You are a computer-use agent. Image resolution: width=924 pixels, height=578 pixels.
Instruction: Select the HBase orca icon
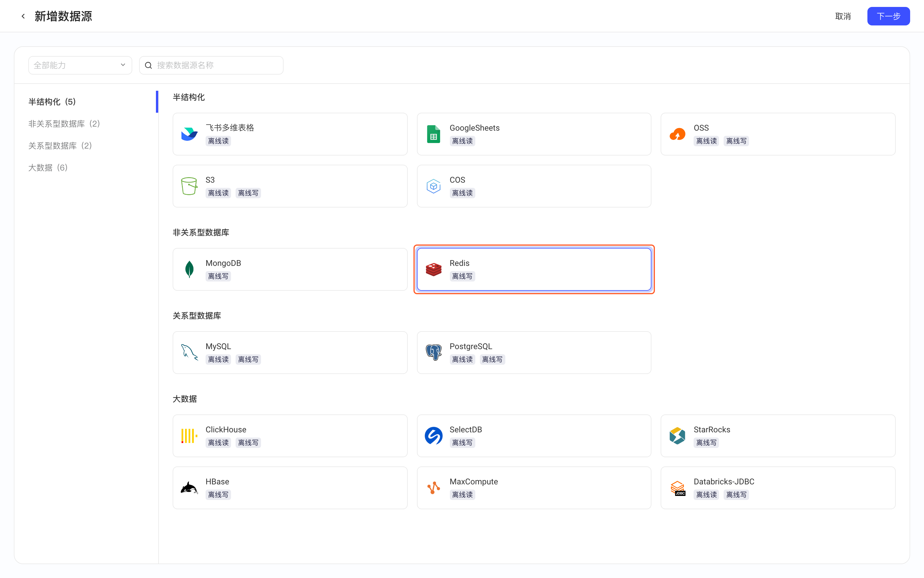coord(189,488)
